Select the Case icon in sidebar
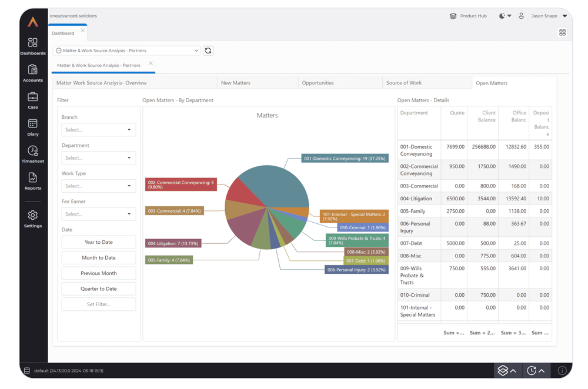588x389 pixels. click(33, 100)
